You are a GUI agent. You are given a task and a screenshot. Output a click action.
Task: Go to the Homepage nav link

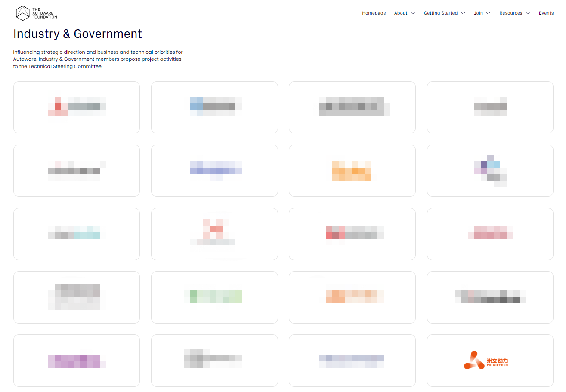pyautogui.click(x=374, y=13)
